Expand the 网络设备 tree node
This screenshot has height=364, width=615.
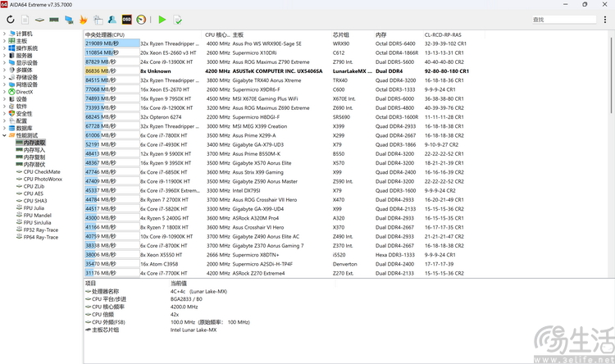(x=4, y=84)
